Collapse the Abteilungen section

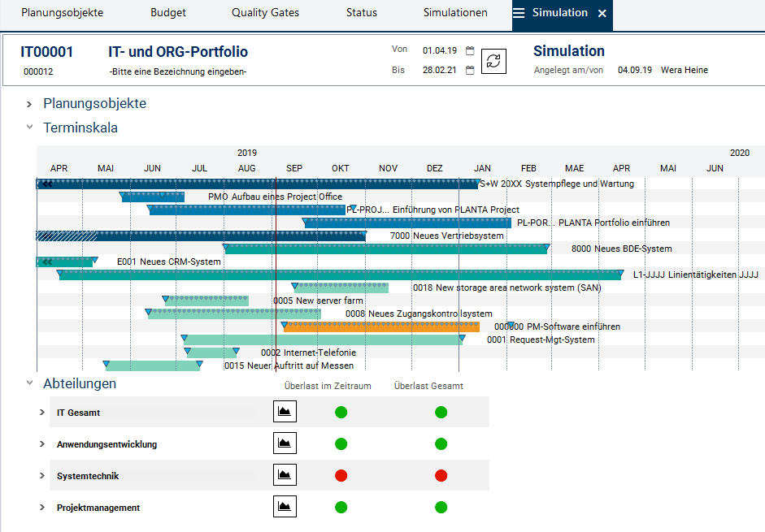tap(29, 383)
